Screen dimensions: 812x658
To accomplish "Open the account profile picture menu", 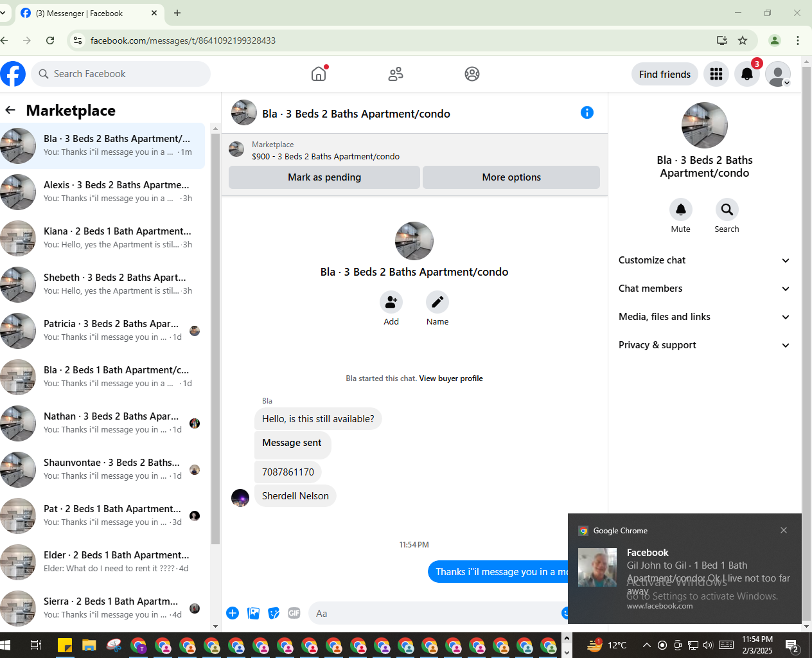I will 778,74.
